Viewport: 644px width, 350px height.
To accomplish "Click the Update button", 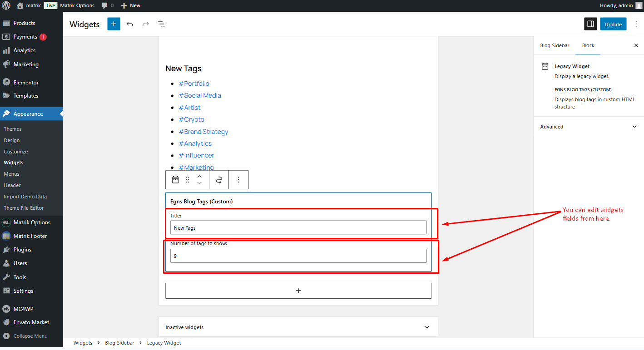I will pos(613,24).
